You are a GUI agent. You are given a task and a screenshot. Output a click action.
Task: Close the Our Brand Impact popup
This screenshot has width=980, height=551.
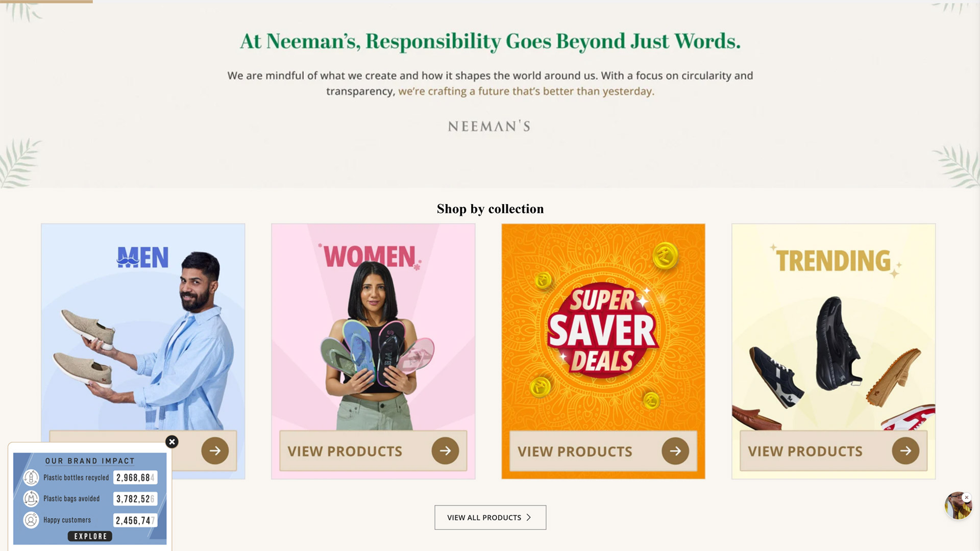(172, 442)
